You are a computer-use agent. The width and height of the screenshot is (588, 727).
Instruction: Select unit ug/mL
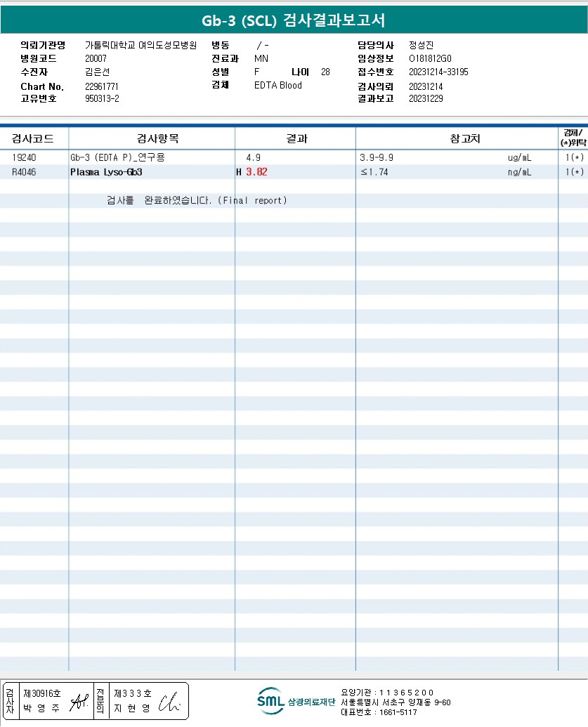click(x=519, y=157)
